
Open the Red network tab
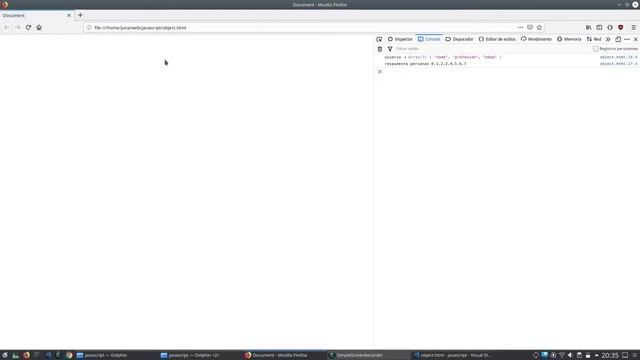coord(594,39)
